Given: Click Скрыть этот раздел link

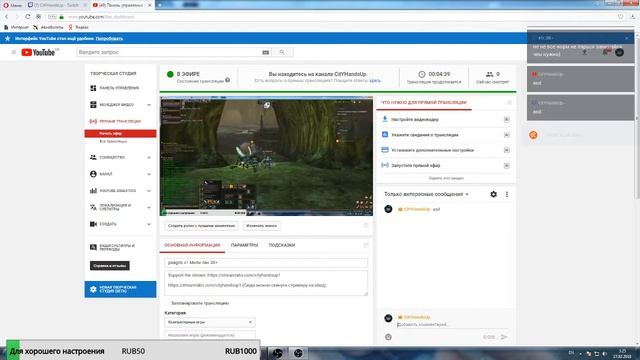Looking at the screenshot, I should click(x=446, y=178).
